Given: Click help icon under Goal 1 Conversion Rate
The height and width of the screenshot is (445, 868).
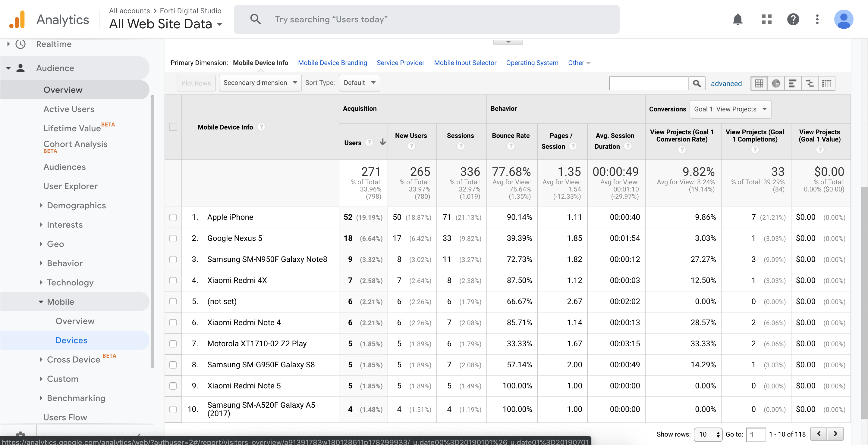Looking at the screenshot, I should pyautogui.click(x=682, y=150).
